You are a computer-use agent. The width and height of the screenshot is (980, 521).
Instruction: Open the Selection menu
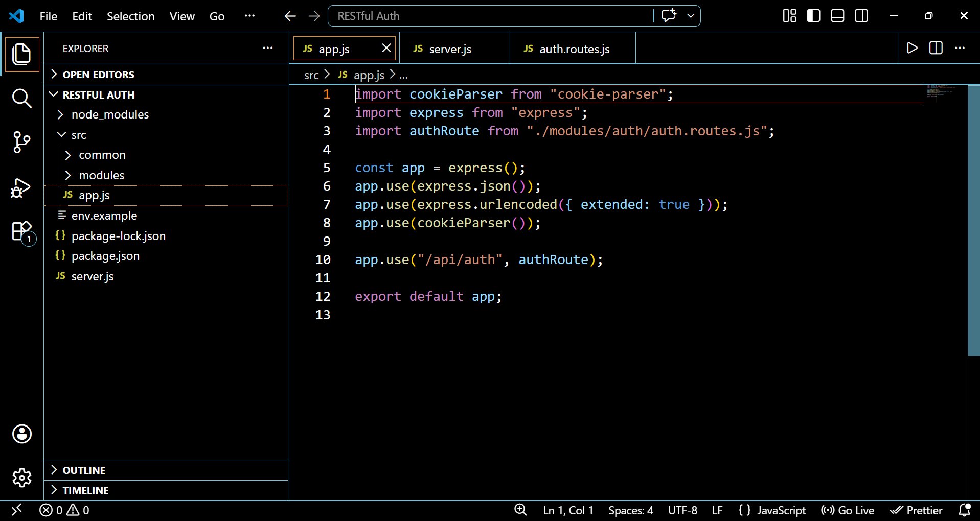click(x=130, y=16)
